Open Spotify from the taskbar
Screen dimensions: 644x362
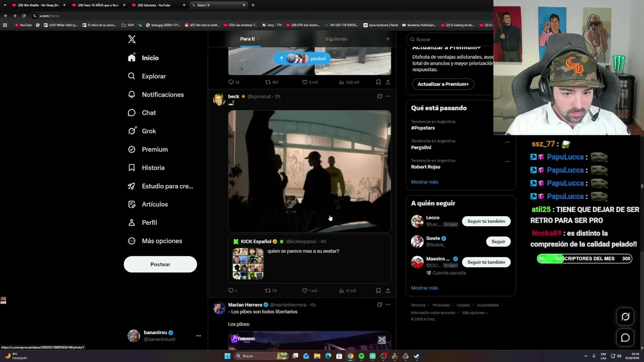pos(361,356)
